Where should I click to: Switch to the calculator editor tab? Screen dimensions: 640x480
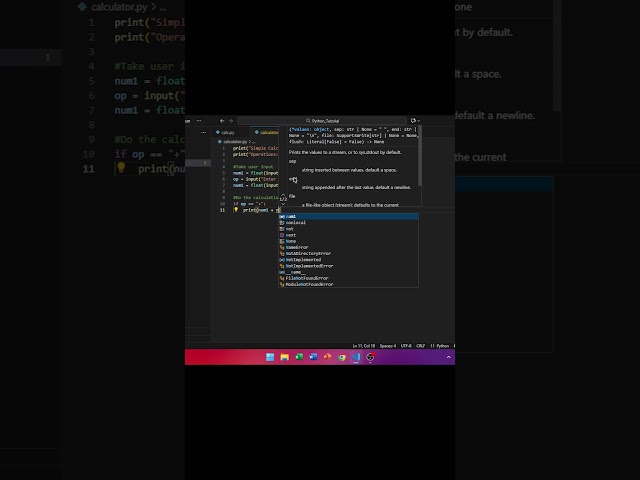pyautogui.click(x=266, y=132)
